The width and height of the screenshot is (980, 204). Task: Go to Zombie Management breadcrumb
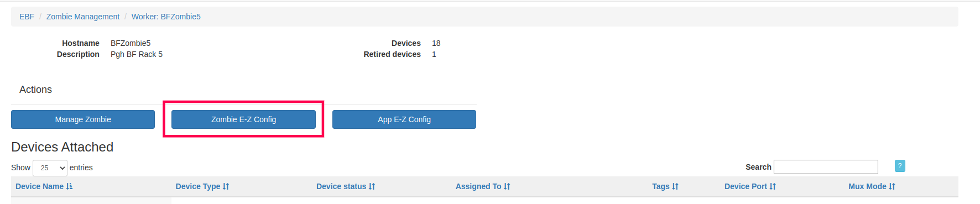83,17
